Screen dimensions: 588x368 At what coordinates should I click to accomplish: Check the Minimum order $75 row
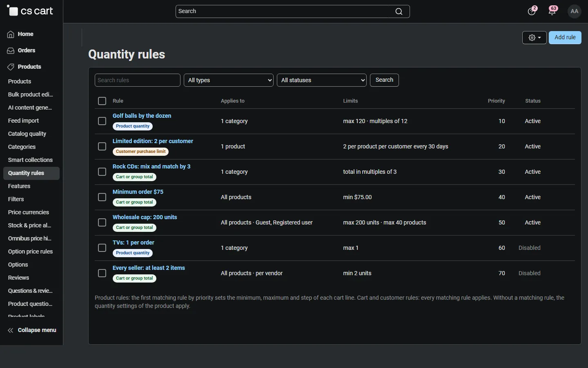click(102, 197)
